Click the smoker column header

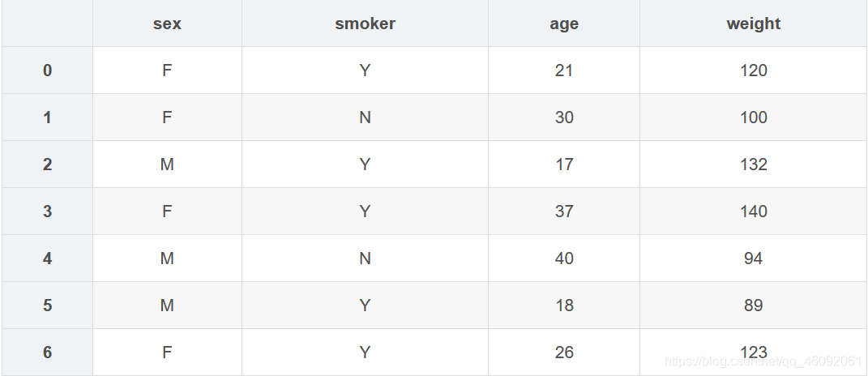(x=365, y=23)
